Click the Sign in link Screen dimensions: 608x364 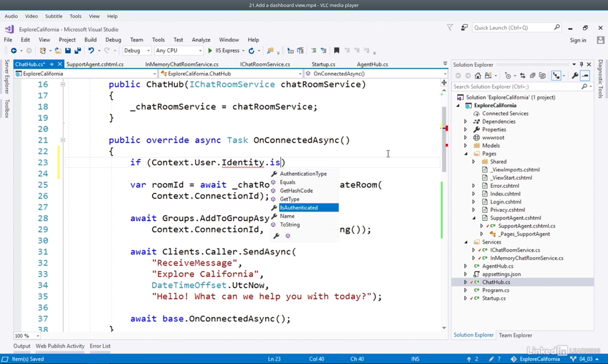(x=578, y=40)
